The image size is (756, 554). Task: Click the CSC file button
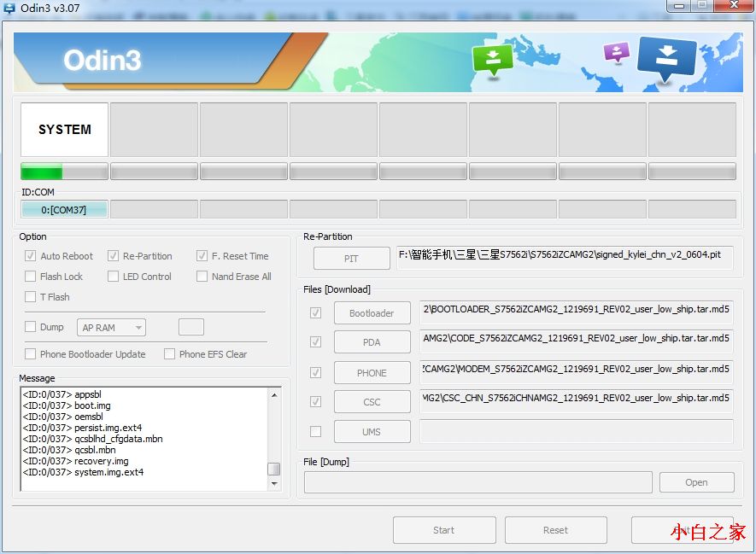pyautogui.click(x=372, y=402)
